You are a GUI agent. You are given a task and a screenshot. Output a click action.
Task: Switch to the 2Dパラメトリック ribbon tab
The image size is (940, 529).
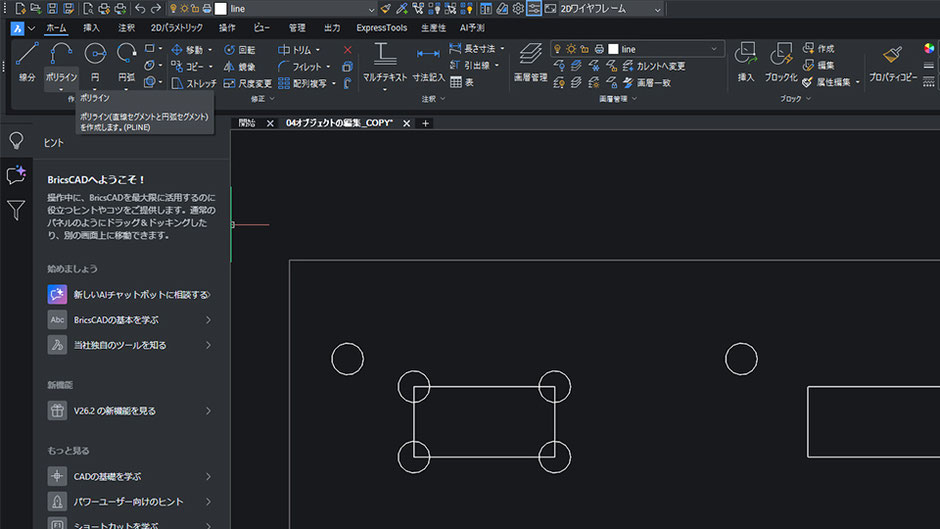[176, 28]
